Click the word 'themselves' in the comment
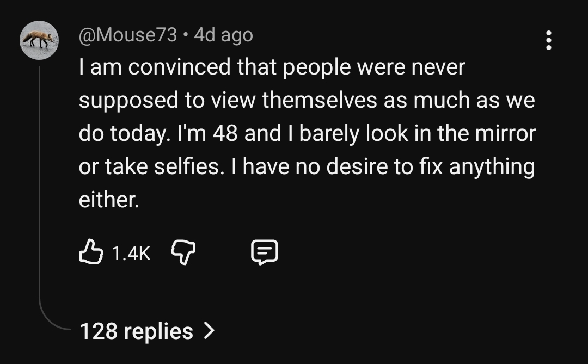Screen dimensions: 588x364 pyautogui.click(x=320, y=101)
